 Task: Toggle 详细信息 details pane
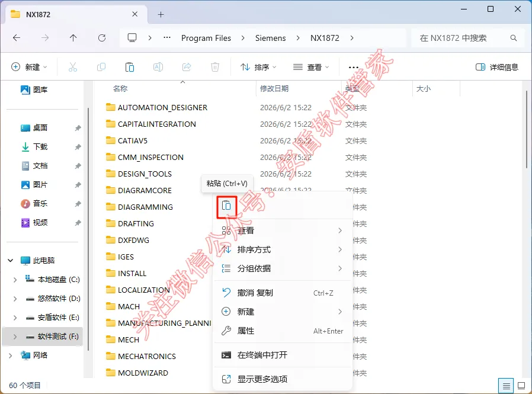497,67
